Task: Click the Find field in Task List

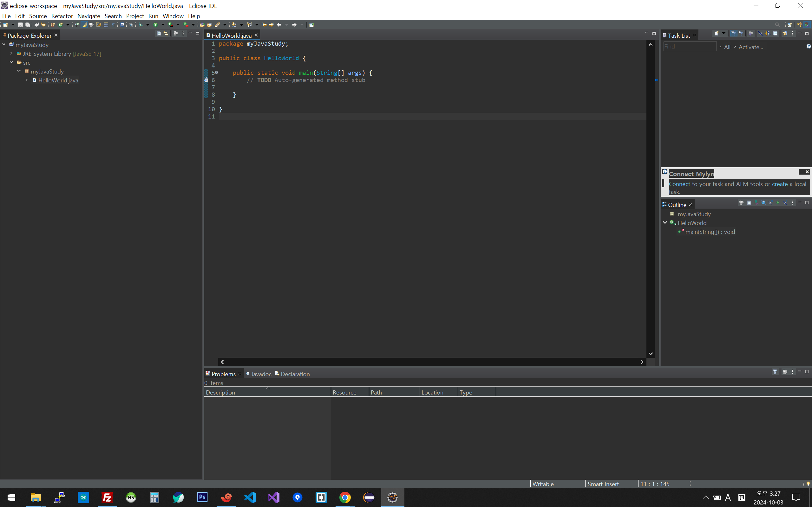Action: coord(690,47)
